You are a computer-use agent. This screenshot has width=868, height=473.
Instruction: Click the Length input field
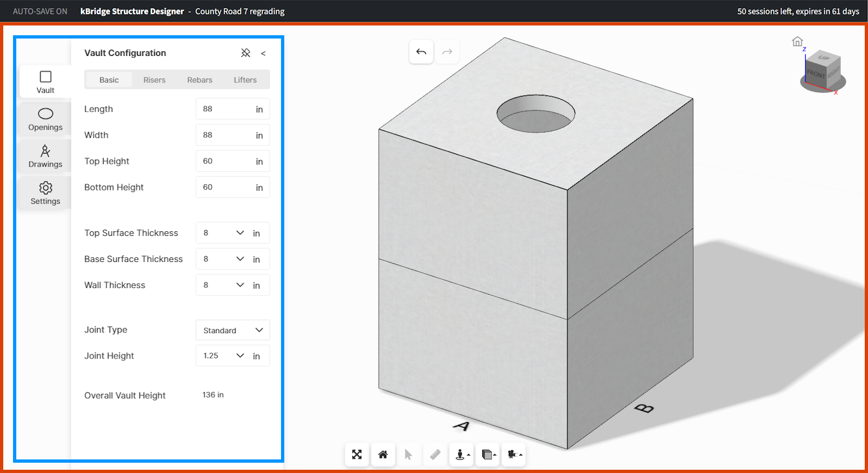[224, 109]
